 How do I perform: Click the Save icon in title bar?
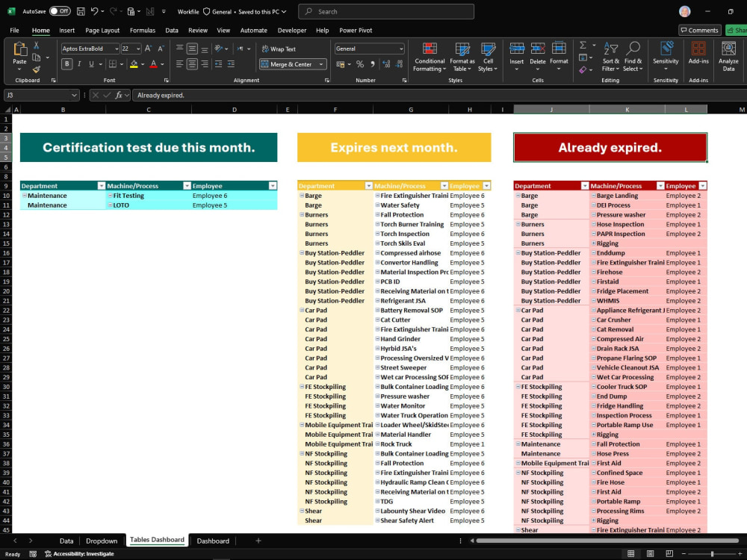tap(81, 11)
